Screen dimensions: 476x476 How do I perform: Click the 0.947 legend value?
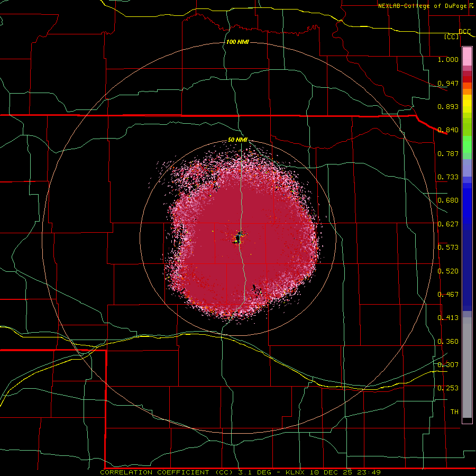pos(448,83)
